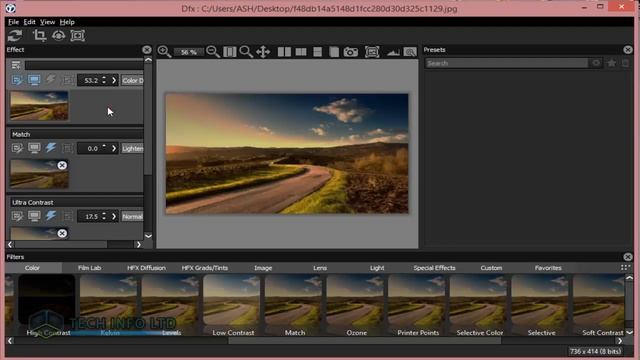The width and height of the screenshot is (640, 360).
Task: Select the rotate tool beside Crop
Action: tap(58, 36)
